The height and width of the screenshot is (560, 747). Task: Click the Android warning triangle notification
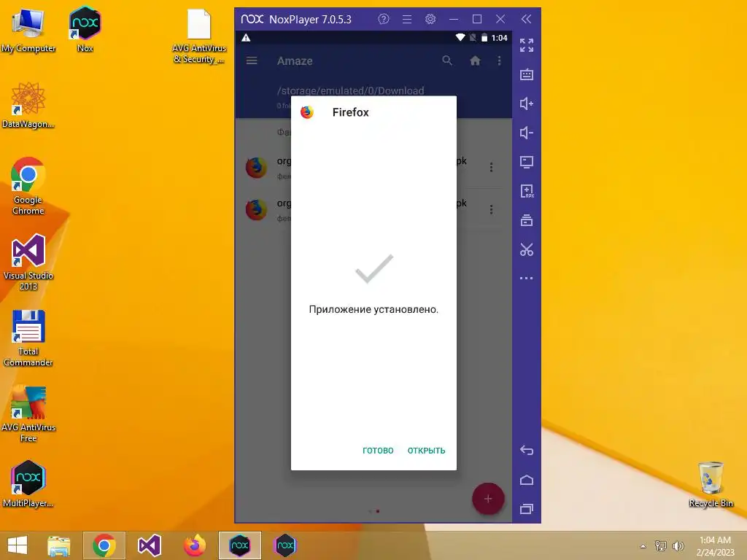click(246, 38)
